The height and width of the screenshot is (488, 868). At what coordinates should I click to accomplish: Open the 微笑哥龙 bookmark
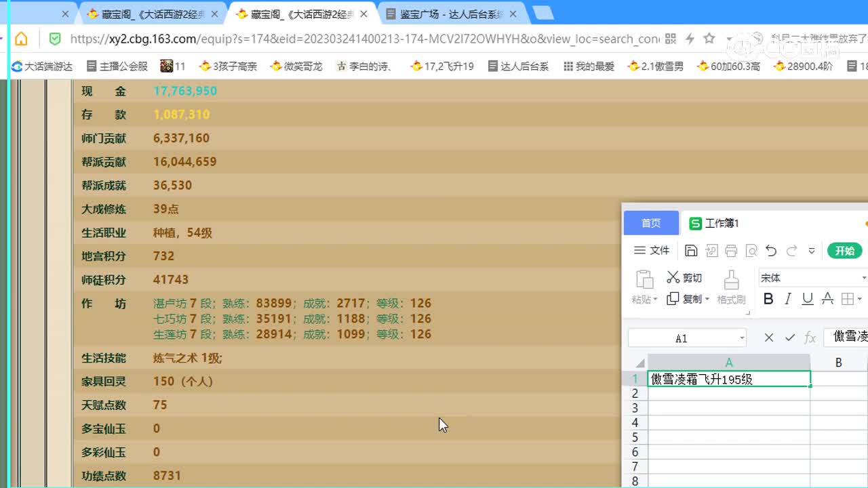tap(296, 66)
